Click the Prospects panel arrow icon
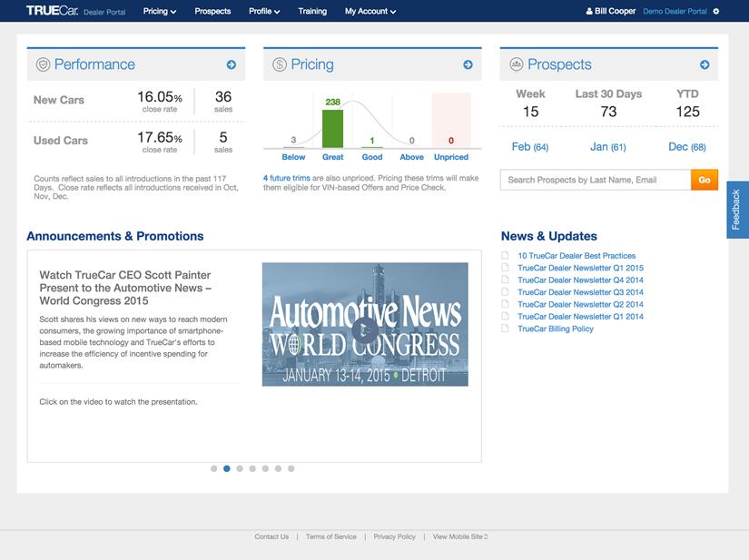The width and height of the screenshot is (749, 560). (x=705, y=64)
